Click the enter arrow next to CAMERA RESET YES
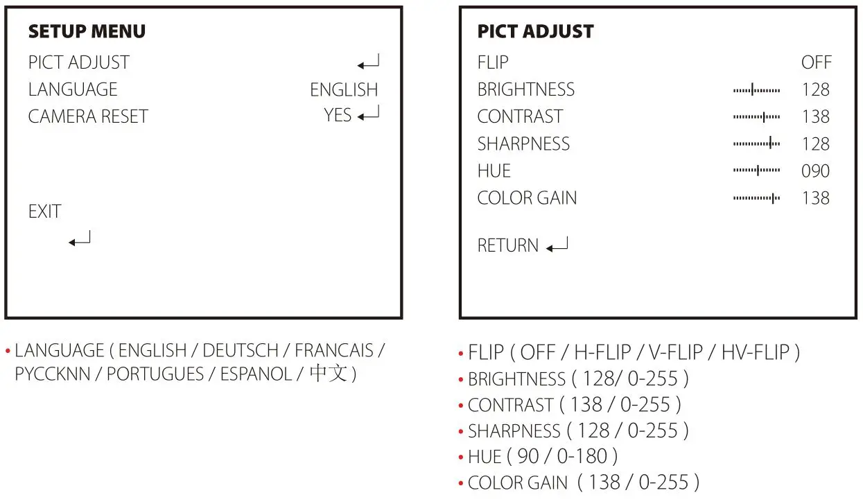 369,115
